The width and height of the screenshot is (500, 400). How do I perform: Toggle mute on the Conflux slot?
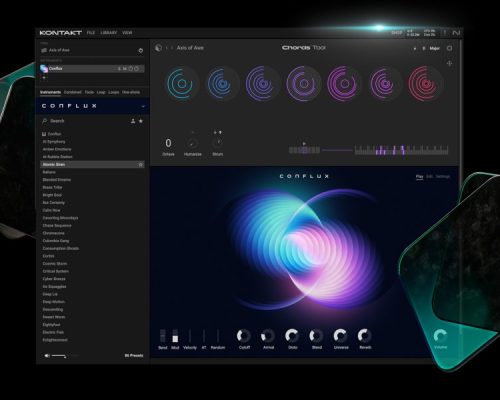pos(125,69)
